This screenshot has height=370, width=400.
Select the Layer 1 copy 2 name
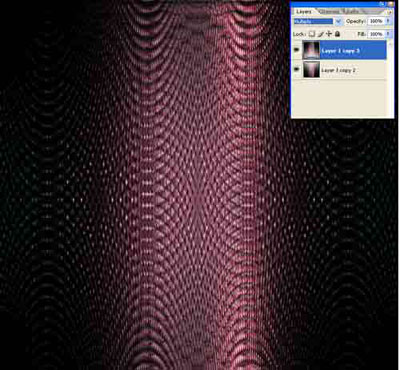click(x=338, y=70)
